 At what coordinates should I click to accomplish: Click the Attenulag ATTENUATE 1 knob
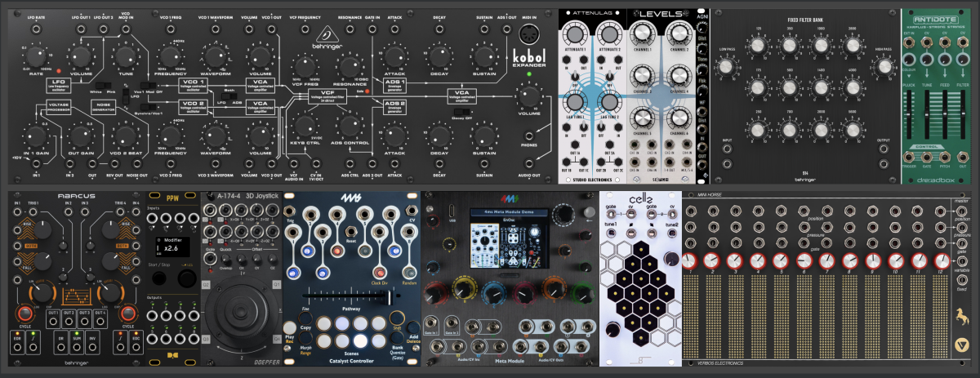(574, 35)
